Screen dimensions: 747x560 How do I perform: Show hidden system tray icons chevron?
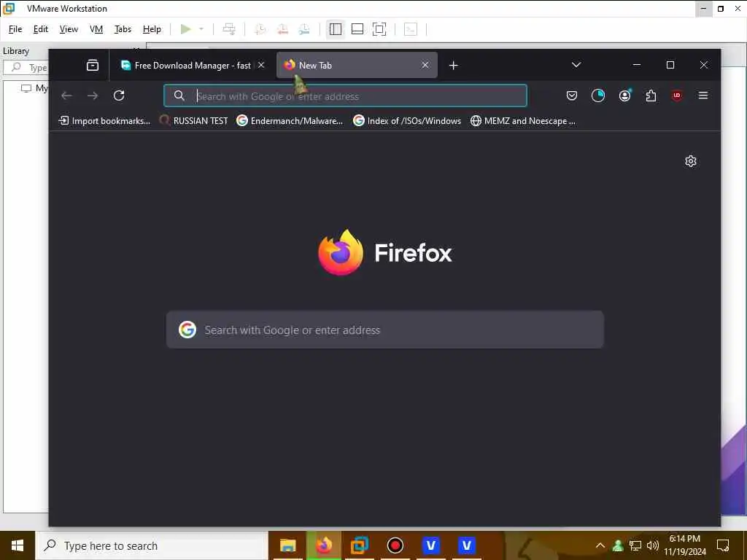[600, 545]
